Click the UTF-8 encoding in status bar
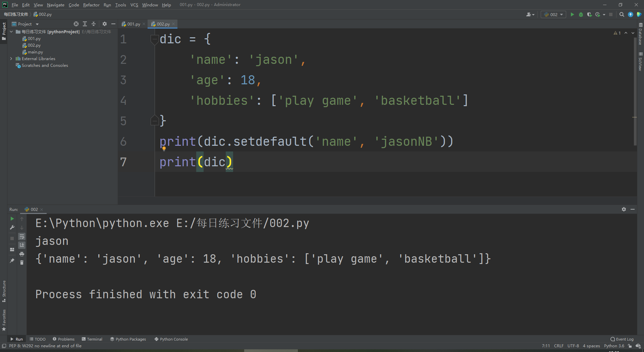 point(573,346)
